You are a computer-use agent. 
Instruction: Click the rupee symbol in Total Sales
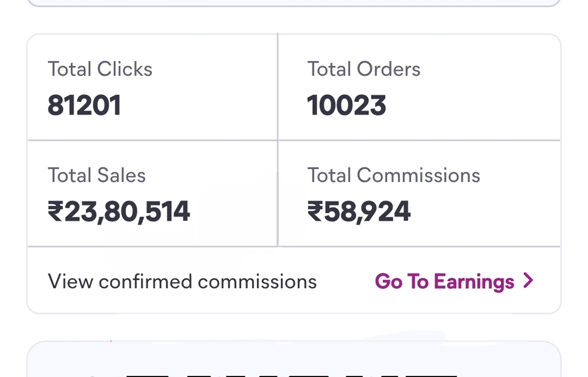[55, 211]
